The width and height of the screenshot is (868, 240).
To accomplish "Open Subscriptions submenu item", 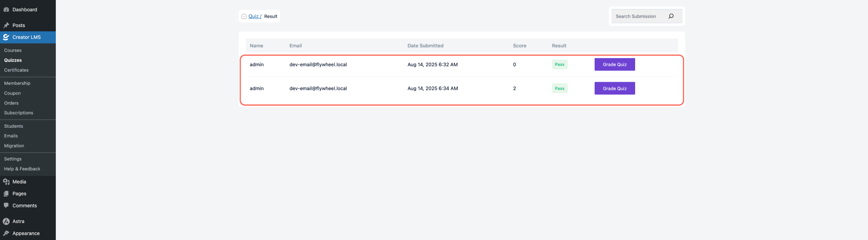I will (x=18, y=113).
